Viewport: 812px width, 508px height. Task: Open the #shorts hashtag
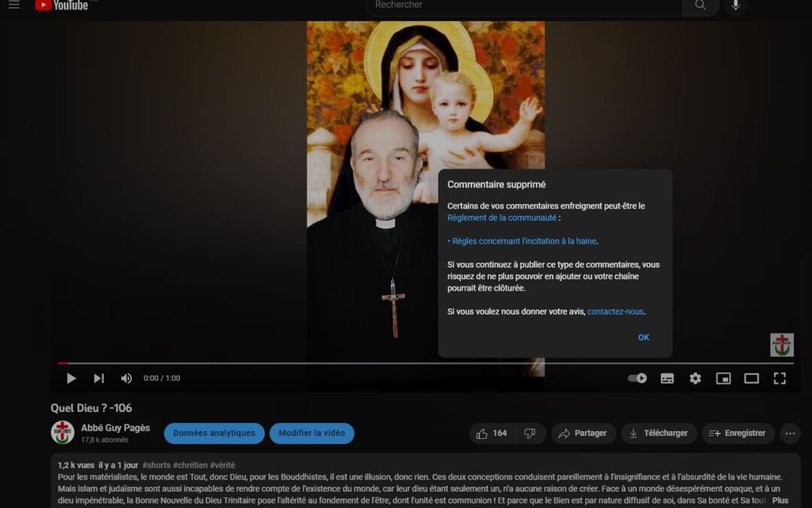pyautogui.click(x=156, y=466)
